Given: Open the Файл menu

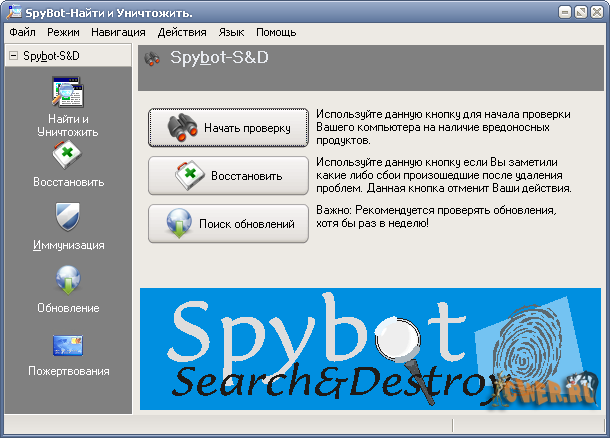Looking at the screenshot, I should click(x=22, y=32).
